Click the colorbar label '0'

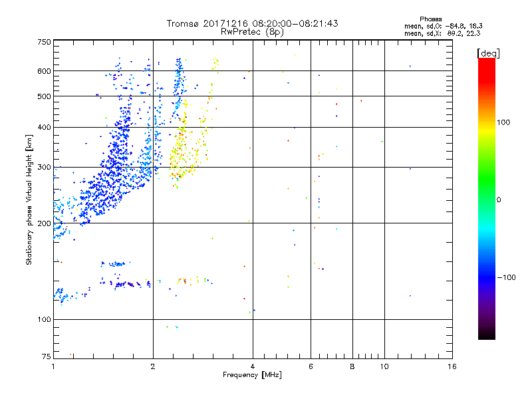(x=499, y=200)
